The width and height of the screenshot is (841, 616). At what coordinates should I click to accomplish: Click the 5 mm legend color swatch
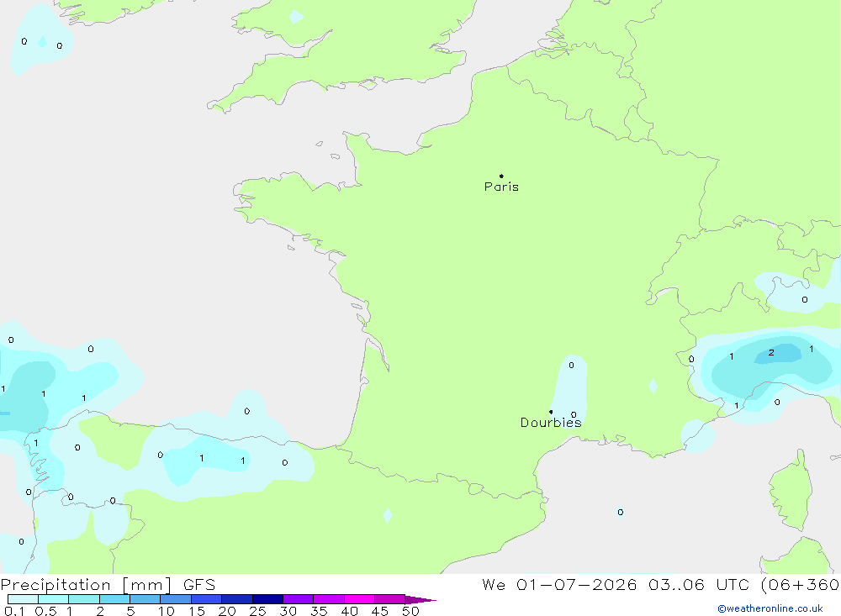tap(145, 599)
